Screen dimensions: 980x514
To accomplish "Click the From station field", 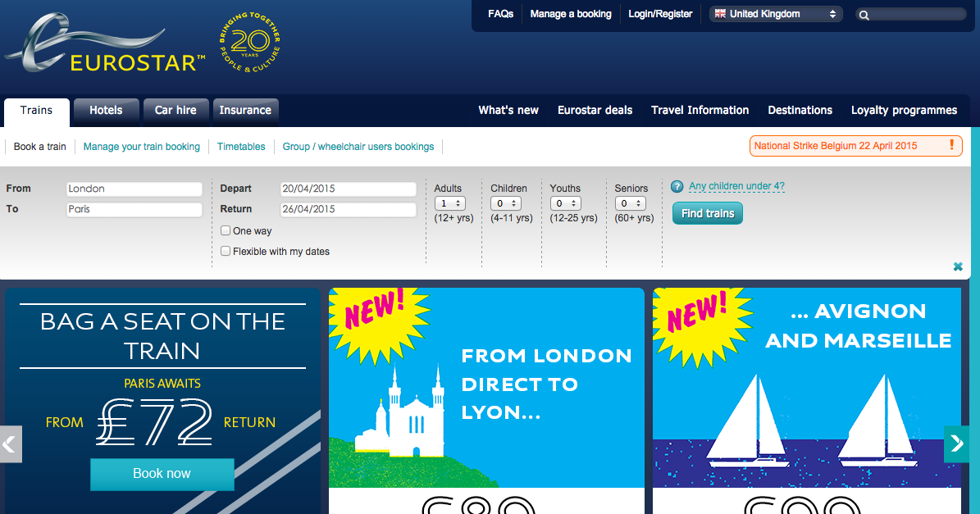I will 134,189.
